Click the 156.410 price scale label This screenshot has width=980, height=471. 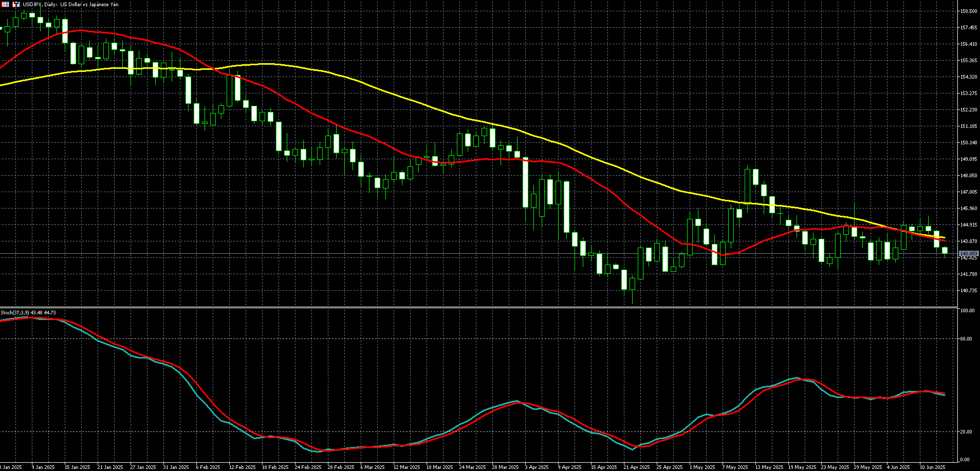pos(969,44)
